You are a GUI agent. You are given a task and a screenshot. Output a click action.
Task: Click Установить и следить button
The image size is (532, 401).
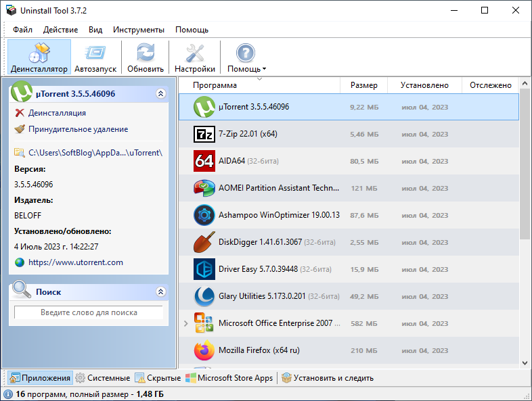tap(328, 378)
